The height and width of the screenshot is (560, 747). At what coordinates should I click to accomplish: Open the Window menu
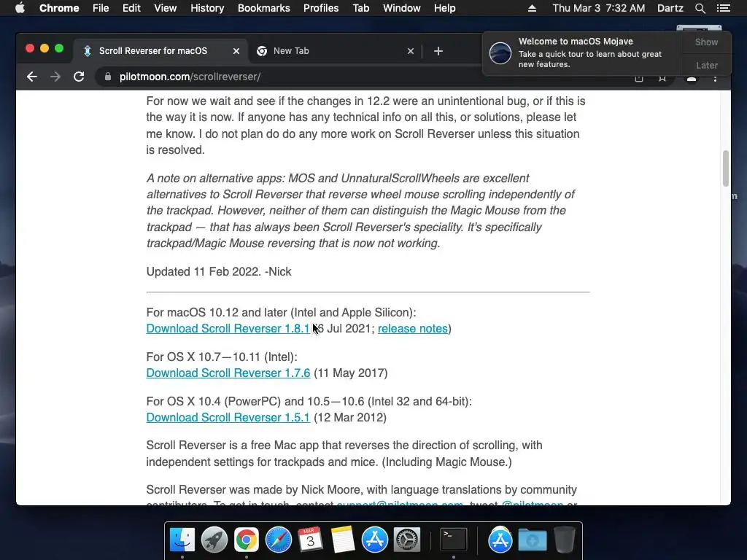point(402,8)
